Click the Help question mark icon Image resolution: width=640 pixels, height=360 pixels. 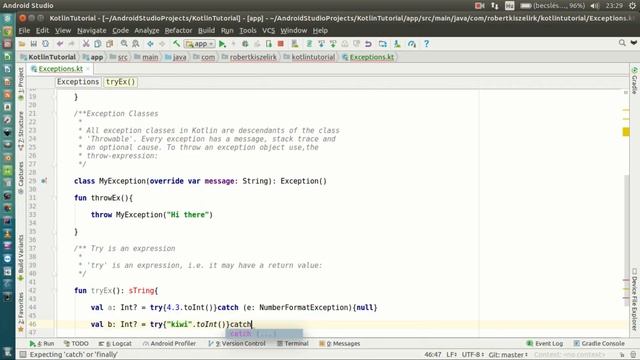click(x=427, y=44)
